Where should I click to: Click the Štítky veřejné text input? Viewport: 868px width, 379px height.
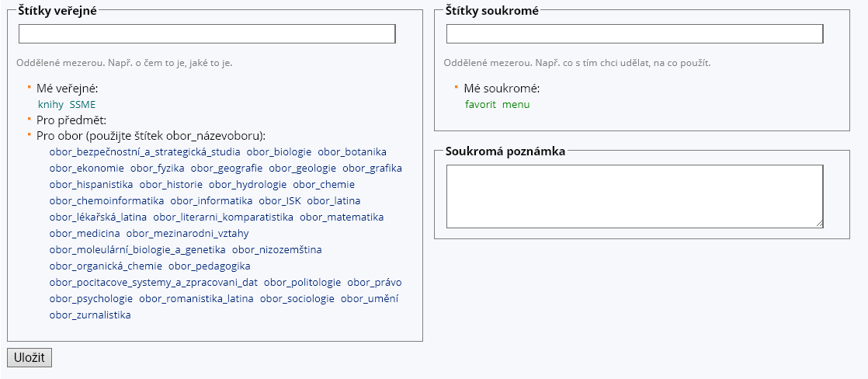[207, 34]
